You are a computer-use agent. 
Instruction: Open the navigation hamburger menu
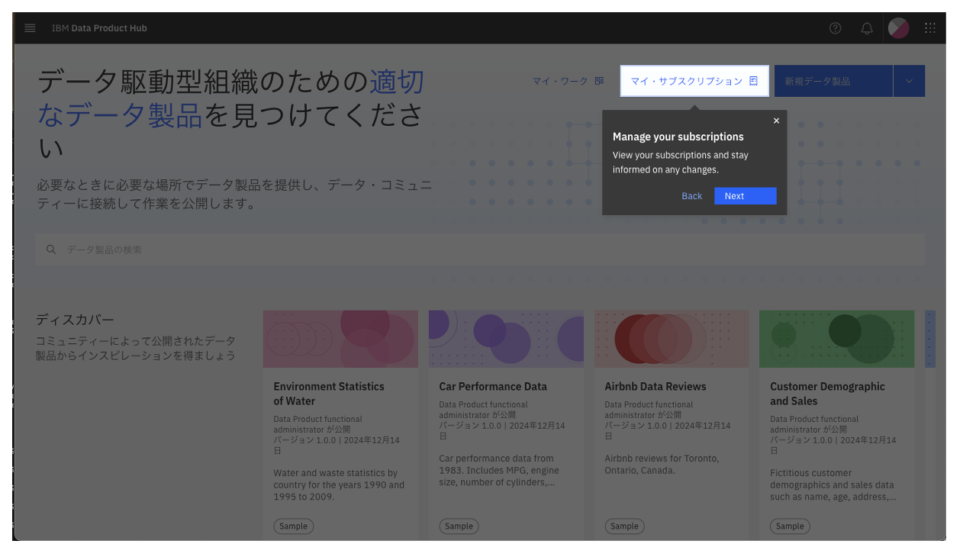coord(30,27)
